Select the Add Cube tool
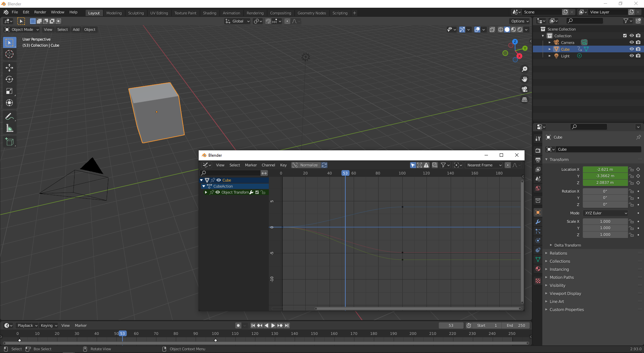 point(9,142)
